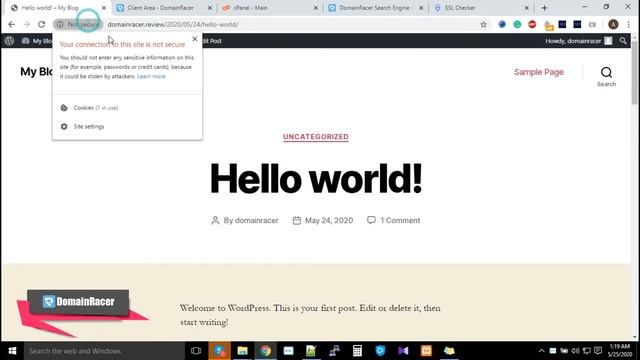
Task: Click the page vertical scrollbar
Action: click(635, 73)
